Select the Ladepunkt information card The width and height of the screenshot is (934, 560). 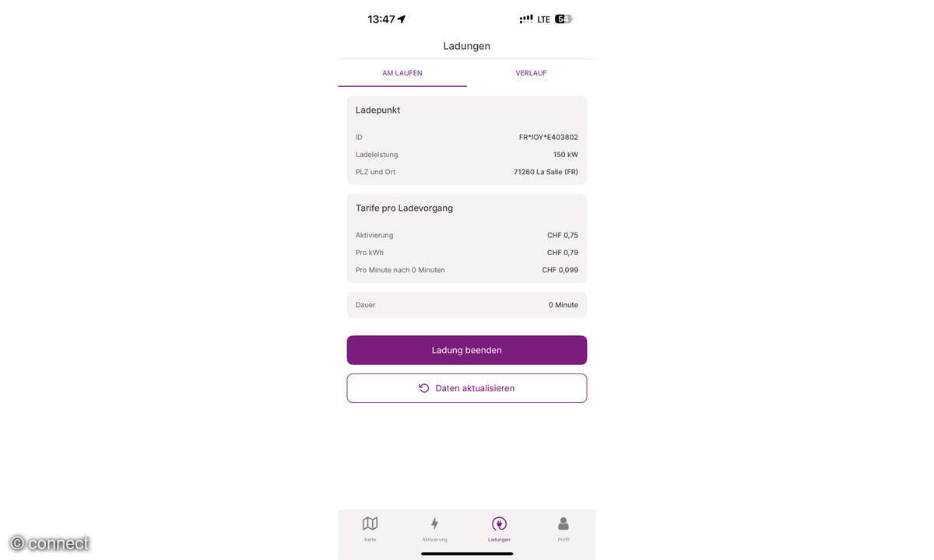point(466,140)
